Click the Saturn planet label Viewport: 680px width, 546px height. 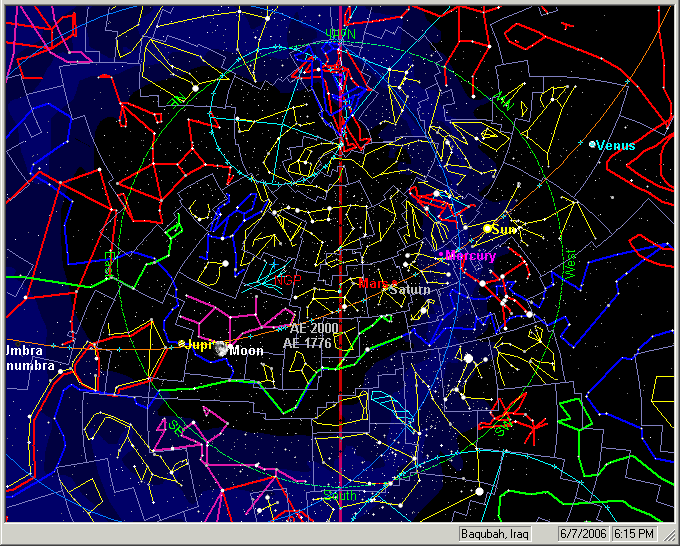pyautogui.click(x=410, y=290)
